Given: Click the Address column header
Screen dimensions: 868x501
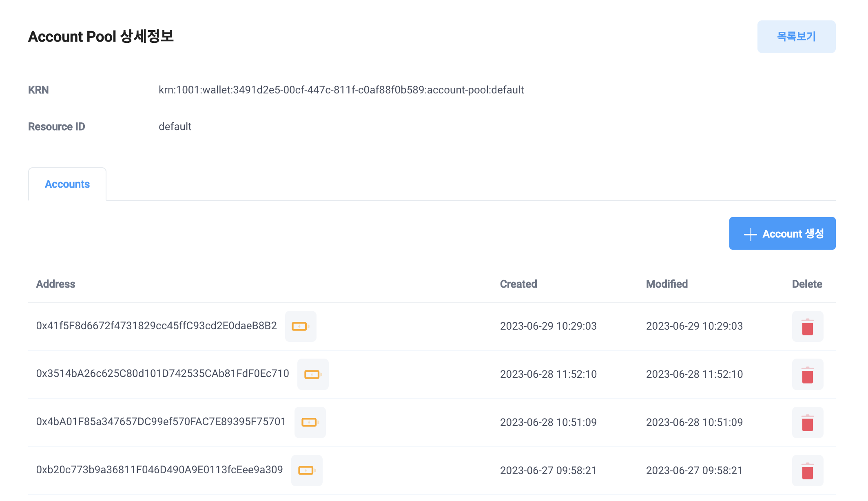Looking at the screenshot, I should pyautogui.click(x=56, y=284).
